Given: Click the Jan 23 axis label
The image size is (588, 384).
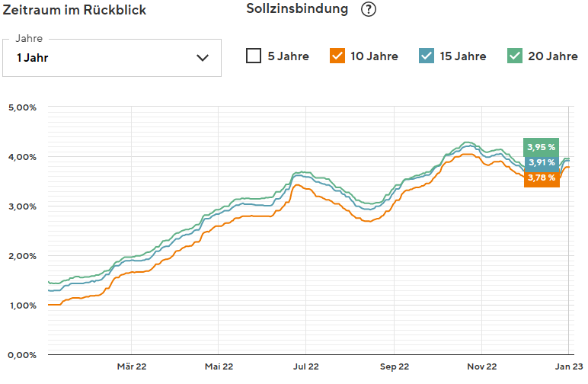Looking at the screenshot, I should [x=567, y=367].
